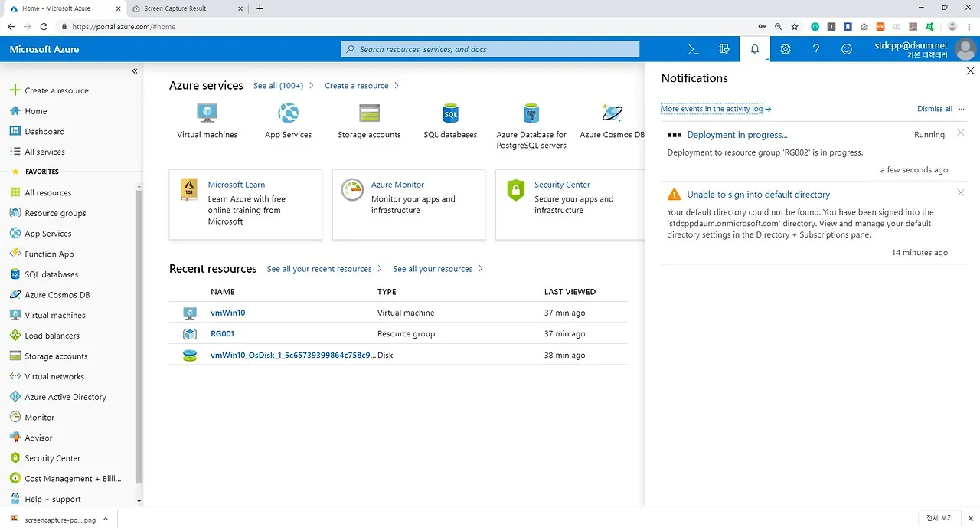Dismiss Unable to sign into directory notification
980x531 pixels.
[x=961, y=193]
